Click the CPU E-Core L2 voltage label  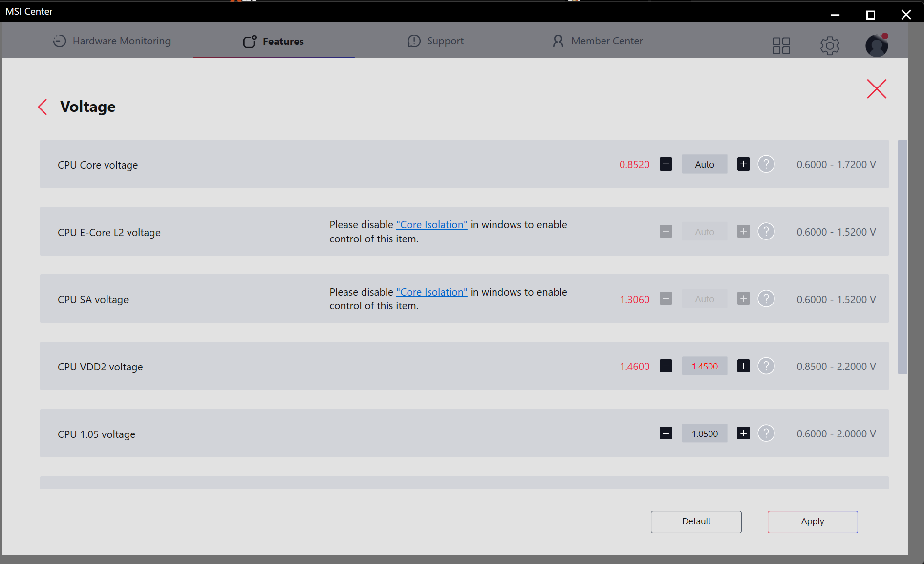click(109, 233)
